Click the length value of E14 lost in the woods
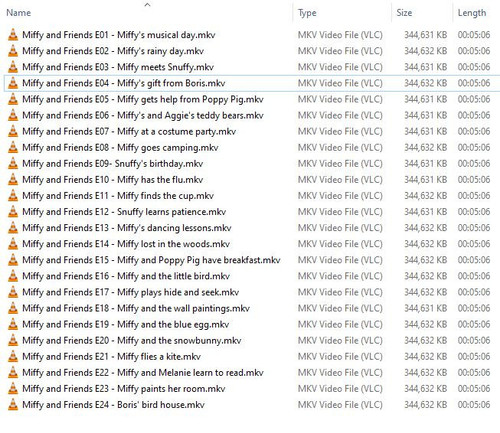This screenshot has width=500, height=433. 474,244
